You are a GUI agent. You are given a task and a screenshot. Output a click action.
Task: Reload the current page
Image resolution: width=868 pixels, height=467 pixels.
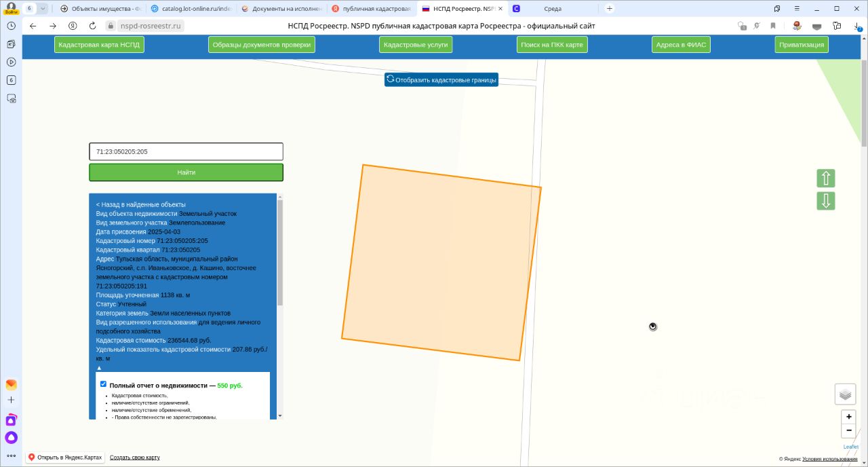click(x=92, y=26)
